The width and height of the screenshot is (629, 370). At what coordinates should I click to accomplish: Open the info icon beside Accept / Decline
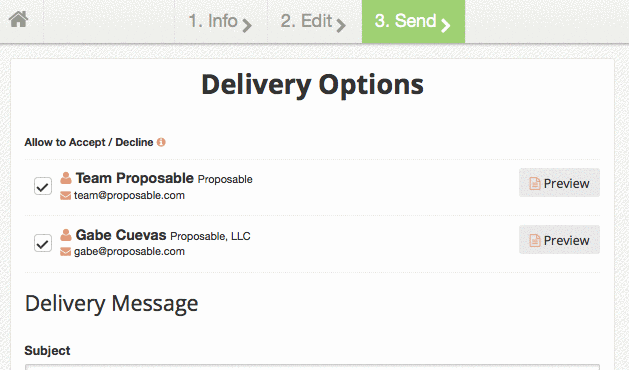pyautogui.click(x=161, y=142)
